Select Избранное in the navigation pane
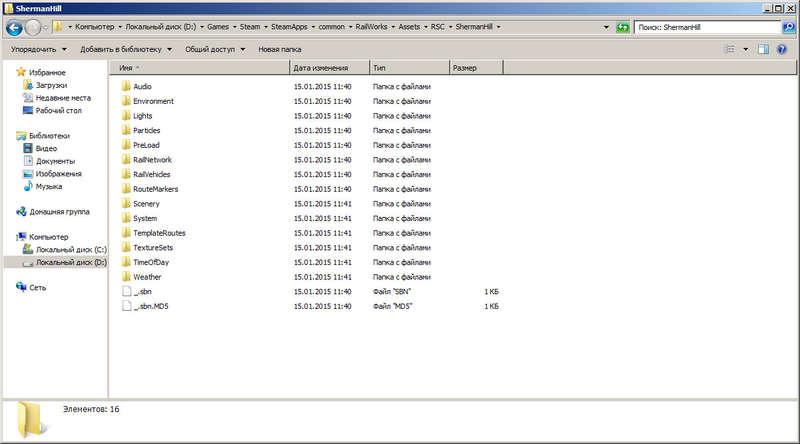Screen dimensions: 800x444 click(x=47, y=72)
